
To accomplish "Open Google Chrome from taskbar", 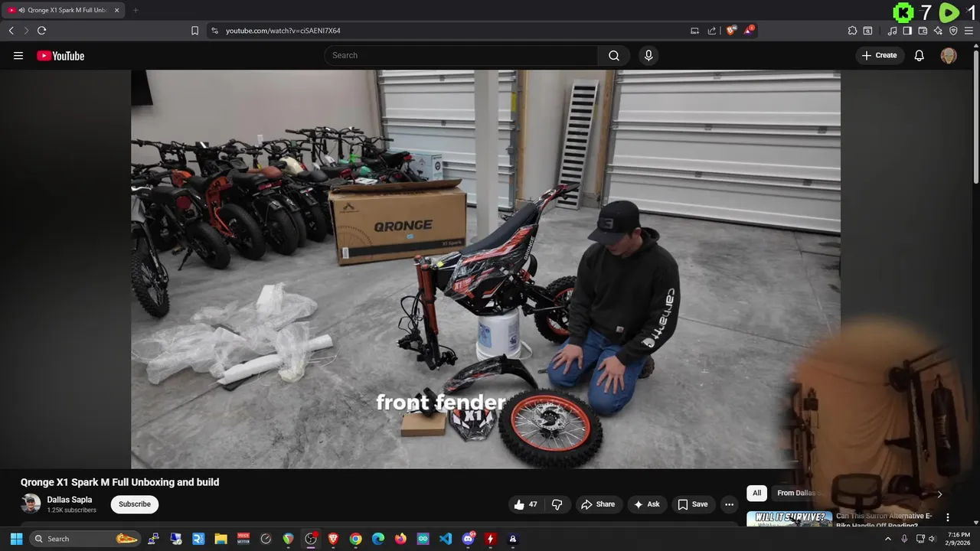I will [x=355, y=539].
